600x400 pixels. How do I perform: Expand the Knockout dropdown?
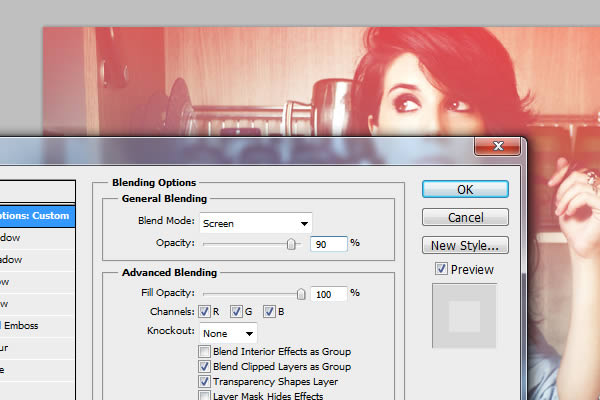228,332
